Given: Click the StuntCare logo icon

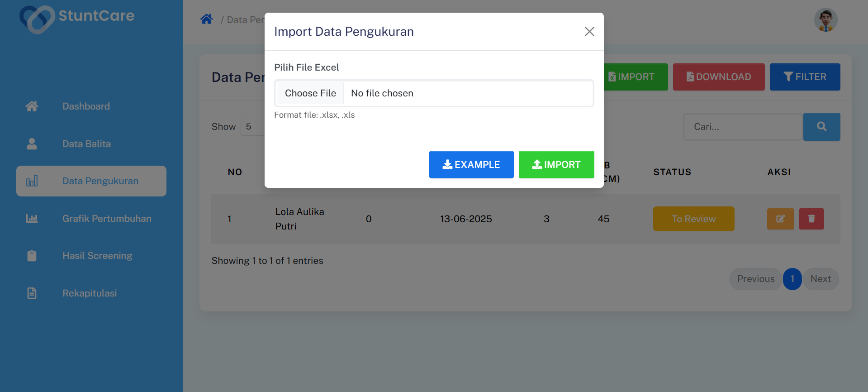Looking at the screenshot, I should 36,19.
